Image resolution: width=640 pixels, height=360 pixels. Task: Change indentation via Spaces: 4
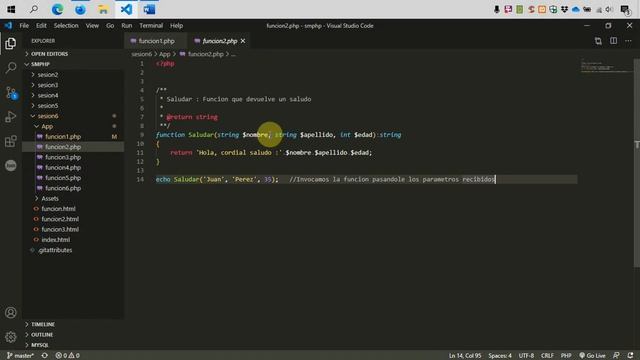click(x=500, y=356)
